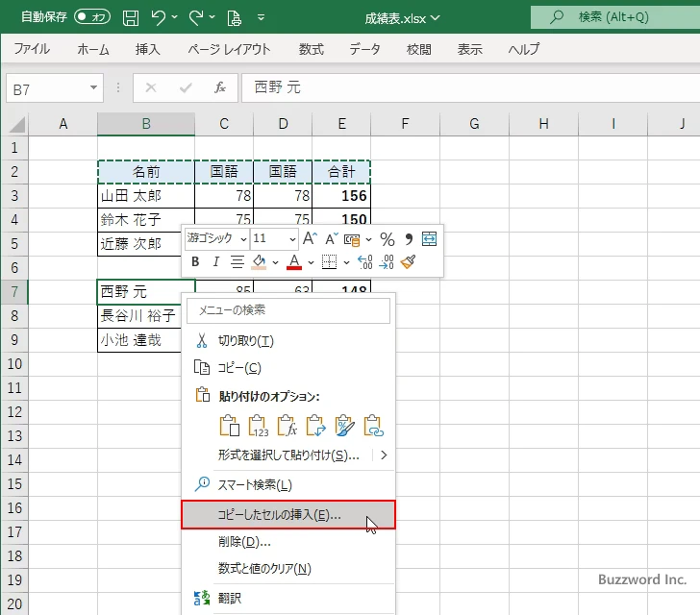
Task: Switch to the 数式 tab
Action: click(x=312, y=49)
